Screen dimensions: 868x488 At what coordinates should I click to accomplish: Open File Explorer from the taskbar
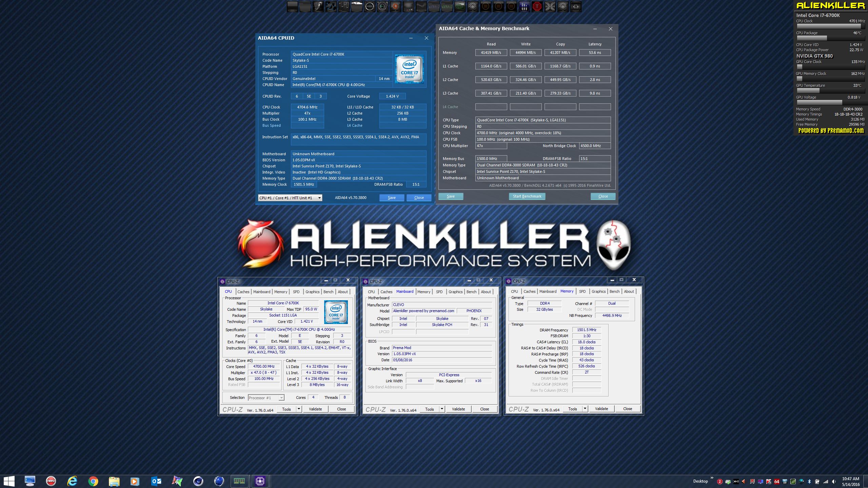114,481
